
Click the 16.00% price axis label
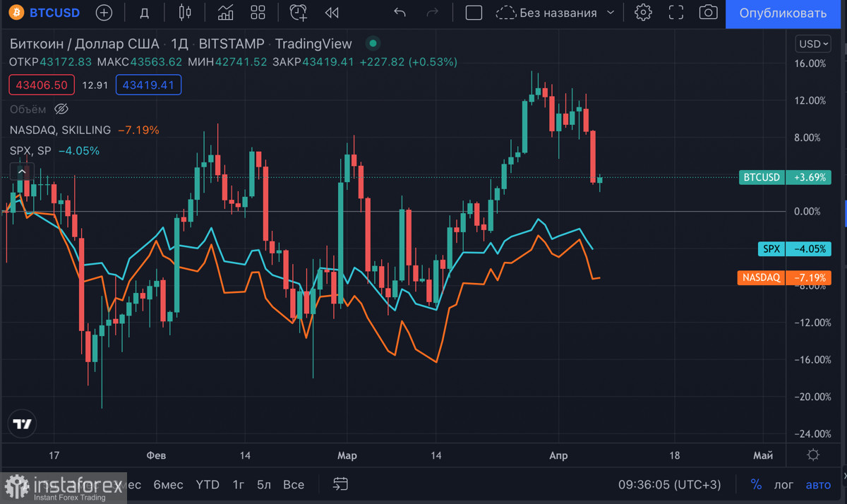pos(810,64)
